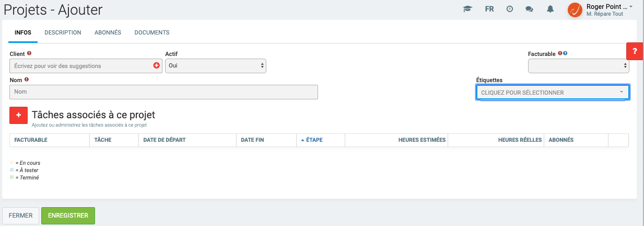
Task: Click the blue help icon beside Facturable
Action: [x=565, y=53]
